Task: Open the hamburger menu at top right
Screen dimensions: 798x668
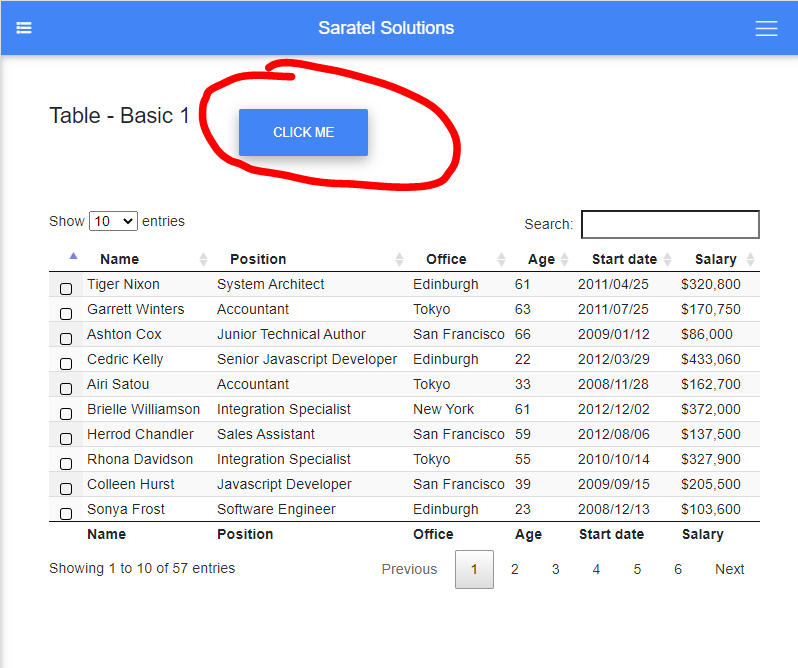Action: tap(766, 29)
